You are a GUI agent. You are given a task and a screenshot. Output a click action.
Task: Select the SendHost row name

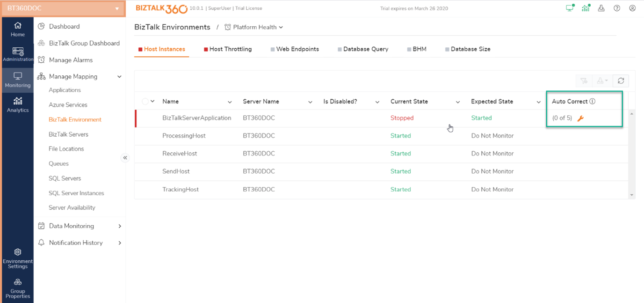coord(176,171)
